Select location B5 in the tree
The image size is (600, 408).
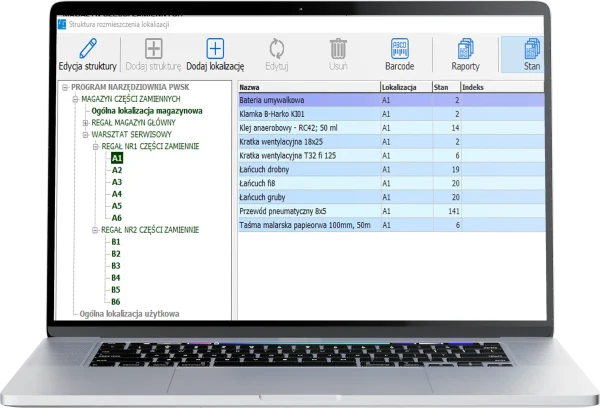tap(116, 290)
